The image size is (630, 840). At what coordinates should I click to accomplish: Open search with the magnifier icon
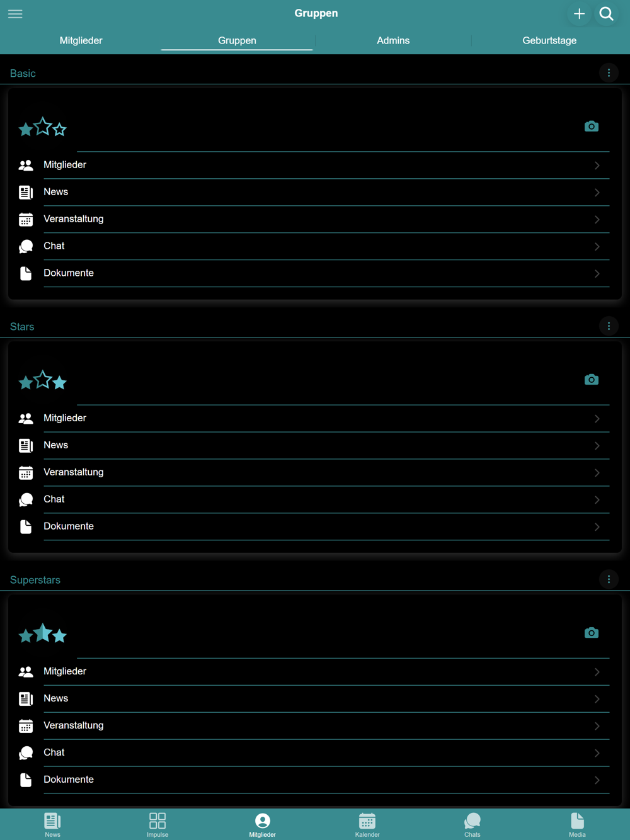point(607,14)
